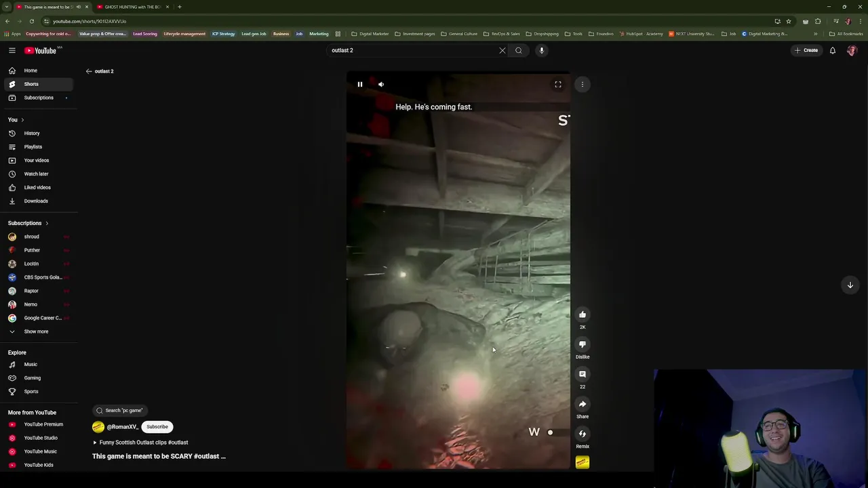This screenshot has height=488, width=868.
Task: Open Subscriptions in the sidebar
Action: pyautogui.click(x=39, y=98)
